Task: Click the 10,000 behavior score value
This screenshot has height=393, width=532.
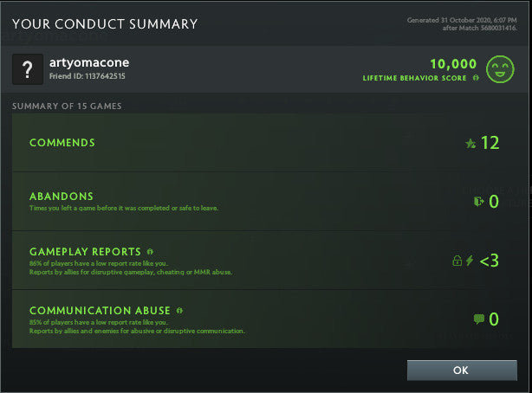Action: [453, 63]
